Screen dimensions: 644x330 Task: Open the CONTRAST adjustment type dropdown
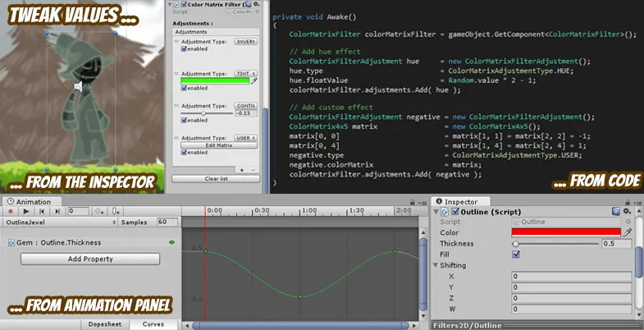246,106
